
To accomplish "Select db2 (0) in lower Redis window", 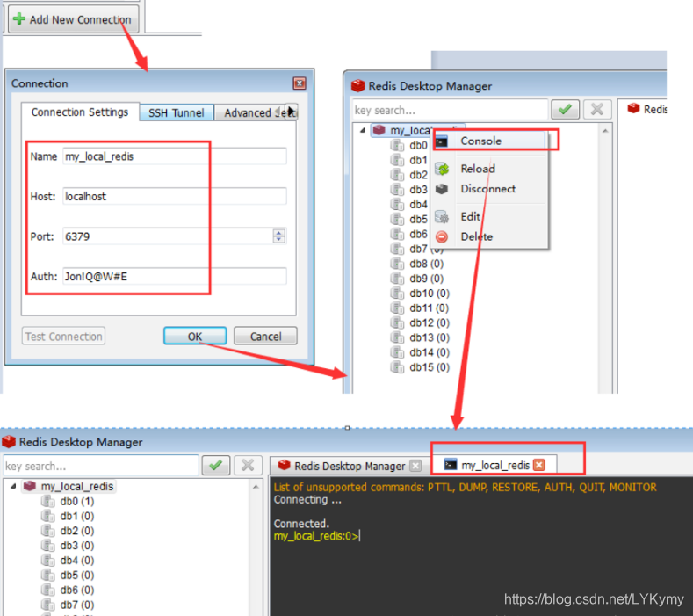I will coord(77,531).
